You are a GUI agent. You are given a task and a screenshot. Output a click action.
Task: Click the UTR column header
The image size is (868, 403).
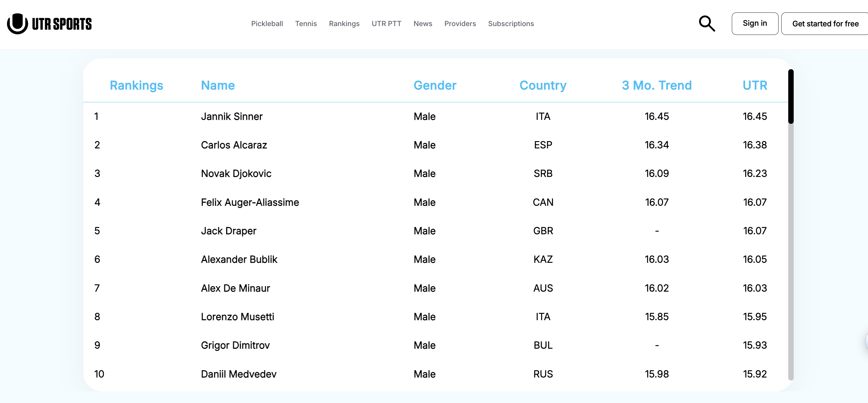click(x=755, y=85)
